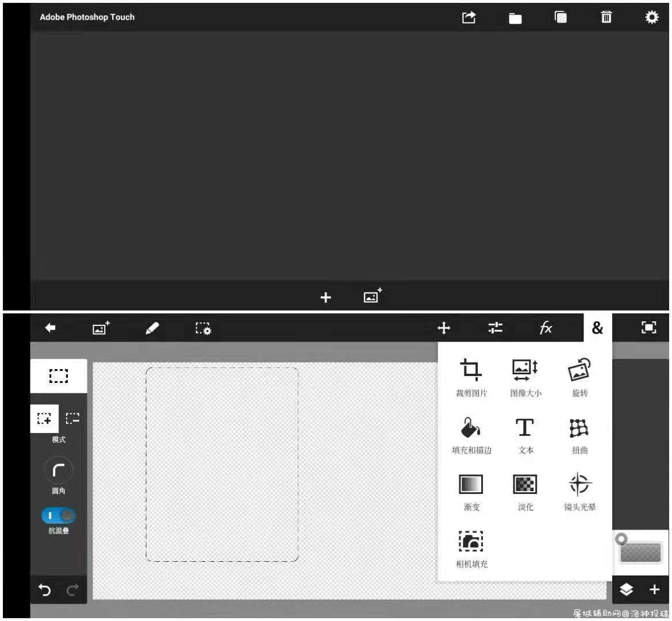This screenshot has height=621, width=672.
Task: Select the move transform tool
Action: (444, 328)
